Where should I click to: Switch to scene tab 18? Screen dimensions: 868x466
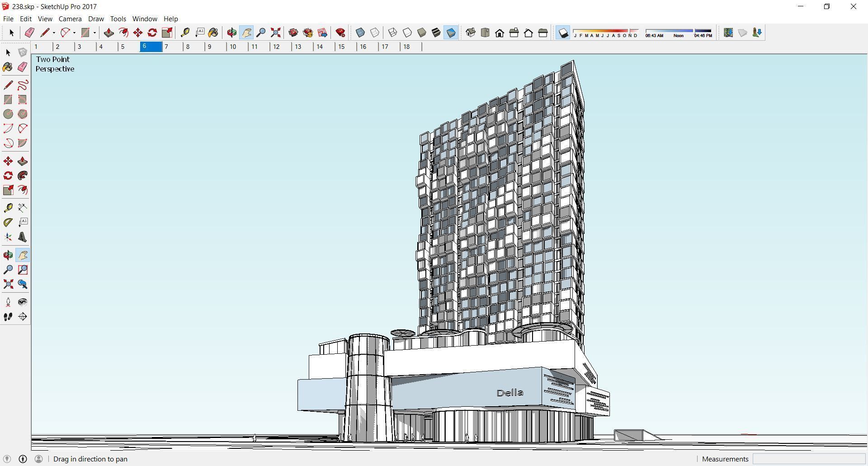point(411,47)
